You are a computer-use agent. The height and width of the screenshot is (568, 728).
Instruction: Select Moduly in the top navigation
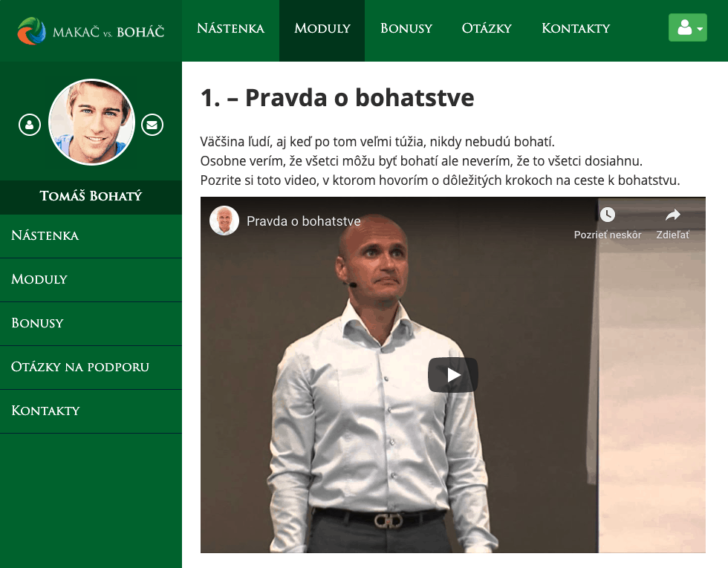[x=322, y=28]
